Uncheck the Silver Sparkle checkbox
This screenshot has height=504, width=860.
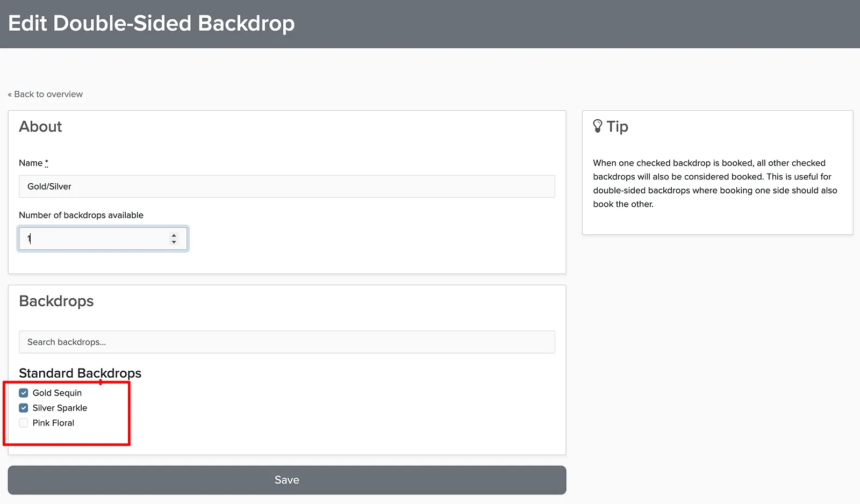point(24,408)
